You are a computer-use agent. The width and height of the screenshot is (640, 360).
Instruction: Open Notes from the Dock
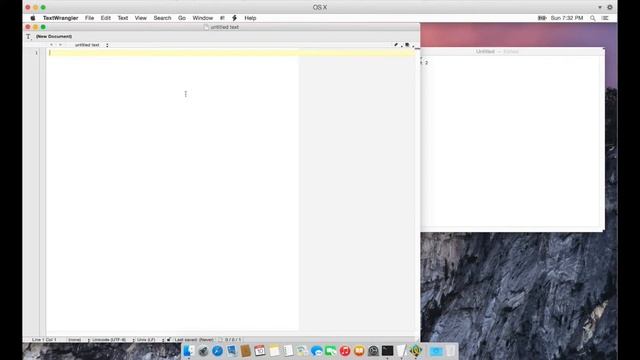[274, 351]
